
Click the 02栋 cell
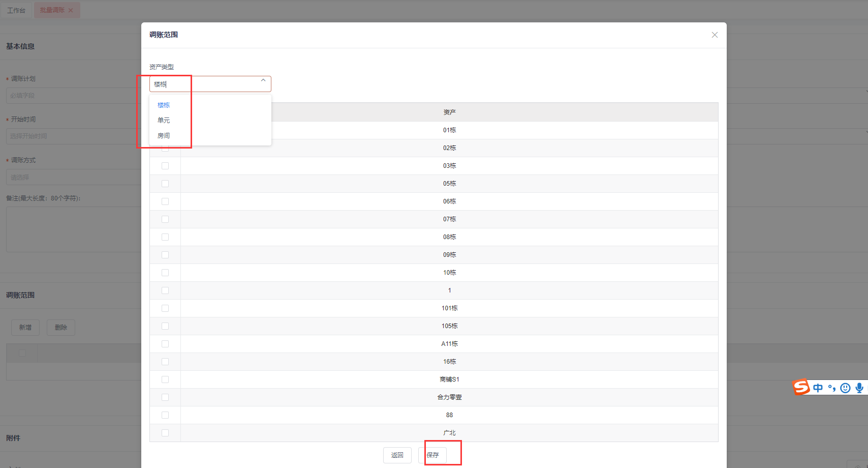click(x=449, y=148)
